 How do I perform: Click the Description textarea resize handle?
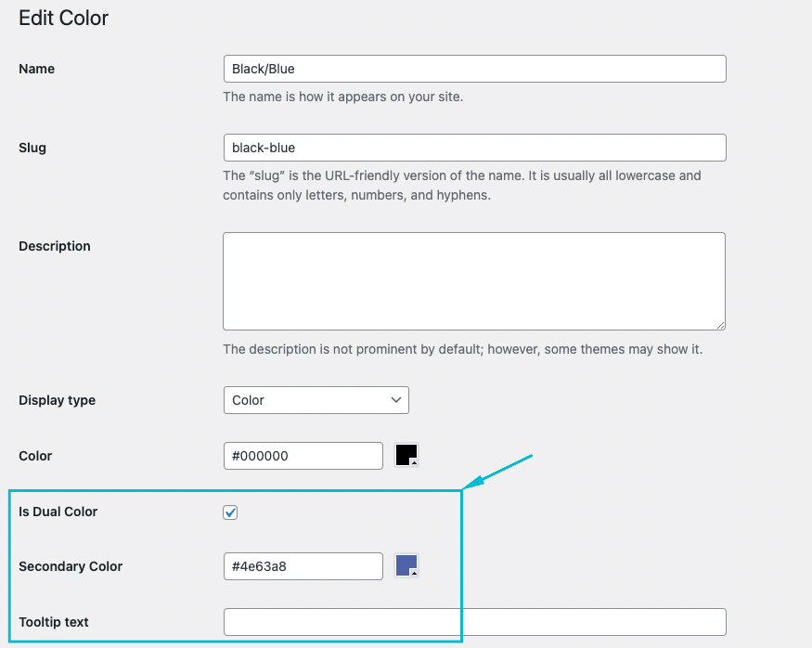click(719, 324)
